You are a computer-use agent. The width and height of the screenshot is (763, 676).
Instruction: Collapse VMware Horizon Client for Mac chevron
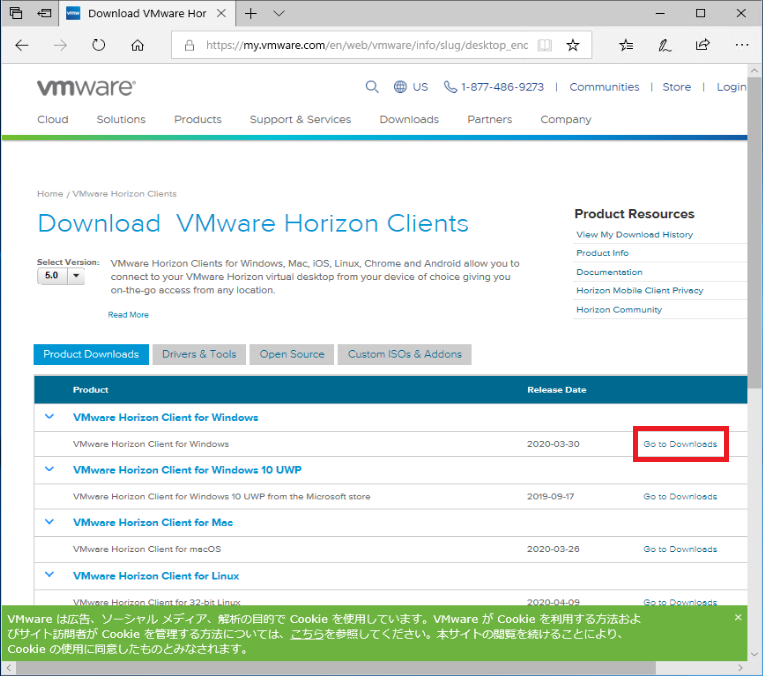pos(49,522)
